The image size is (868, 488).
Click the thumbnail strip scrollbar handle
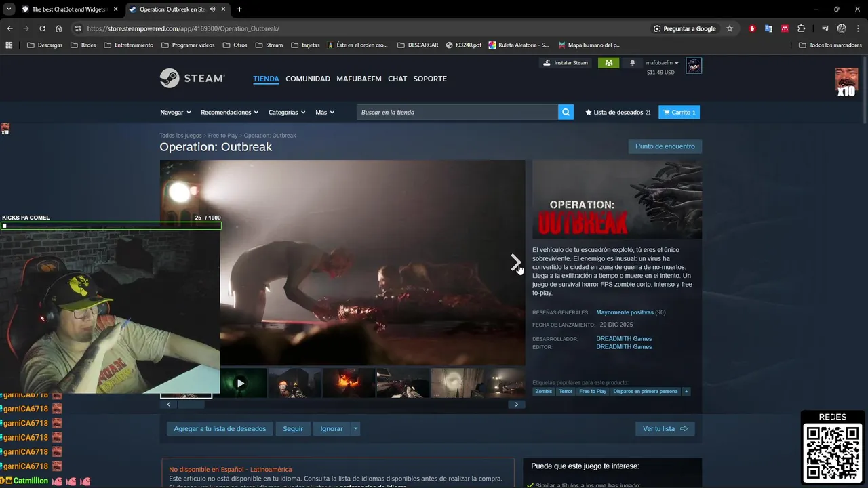click(x=191, y=405)
